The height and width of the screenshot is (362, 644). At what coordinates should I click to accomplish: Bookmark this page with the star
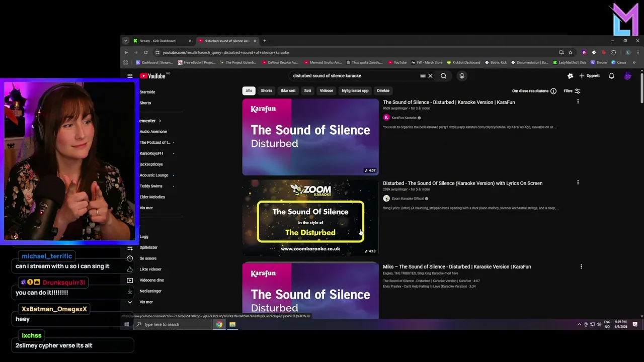coord(570,52)
